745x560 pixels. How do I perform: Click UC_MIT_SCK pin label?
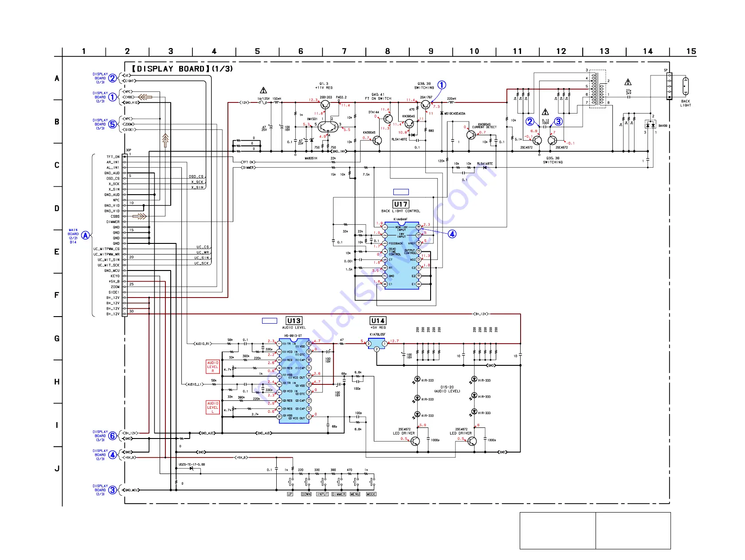[109, 265]
